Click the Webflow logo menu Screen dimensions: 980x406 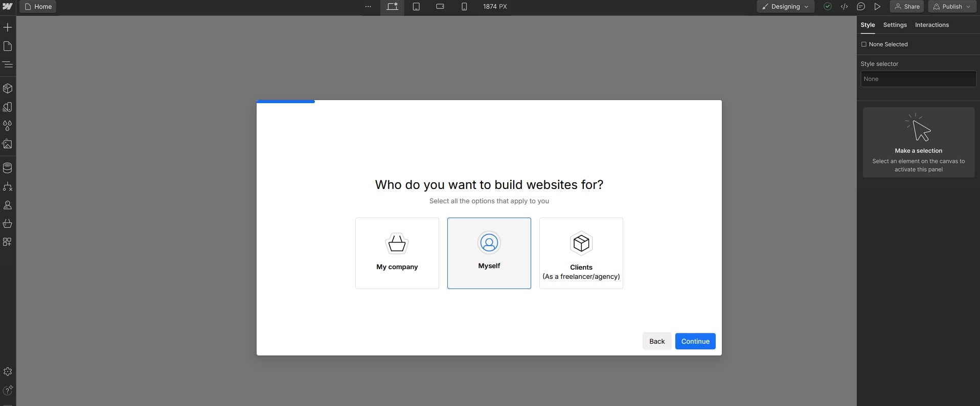(x=8, y=7)
